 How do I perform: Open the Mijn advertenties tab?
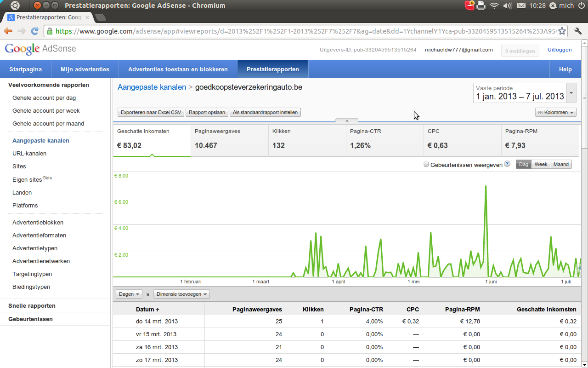tap(85, 69)
